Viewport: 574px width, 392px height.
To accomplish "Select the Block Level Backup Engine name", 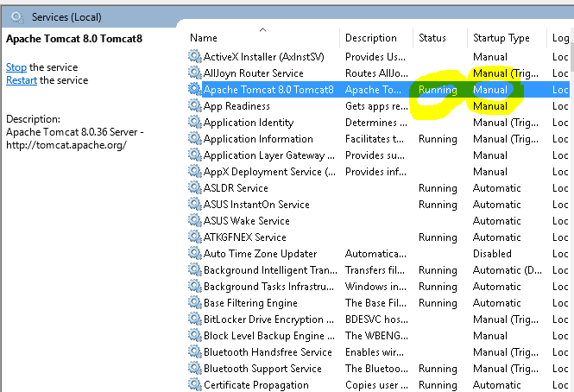I will (x=269, y=336).
